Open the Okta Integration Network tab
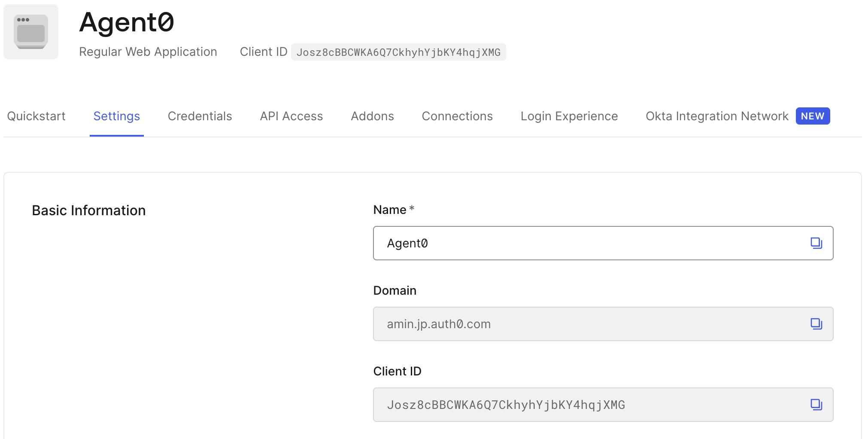868x439 pixels. click(738, 116)
